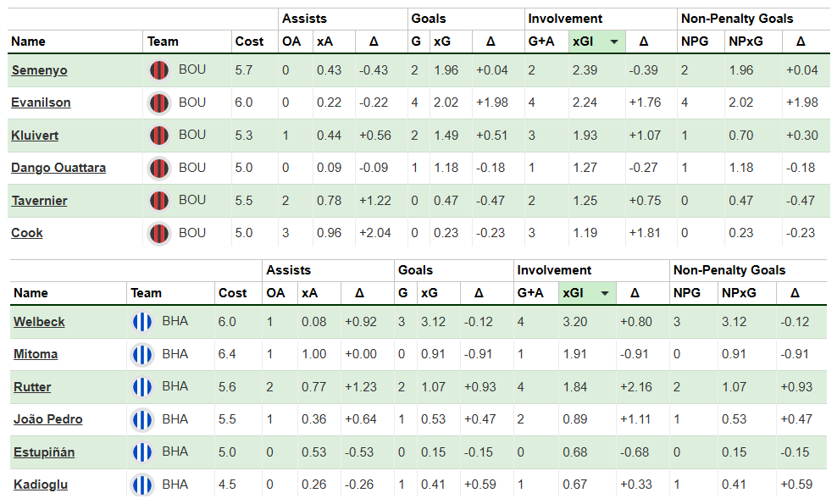Open the Welbeck player link
The image size is (837, 504).
39,322
